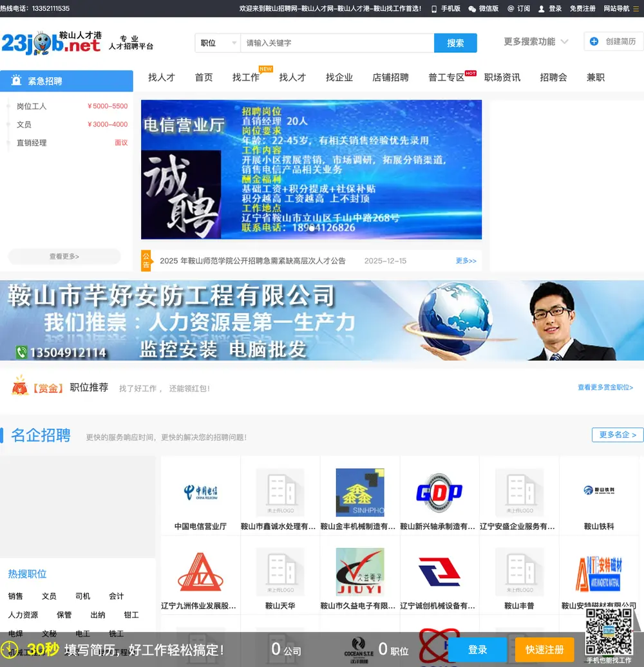The height and width of the screenshot is (667, 644).
Task: Select hot search keyword 保管
Action: pyautogui.click(x=64, y=615)
